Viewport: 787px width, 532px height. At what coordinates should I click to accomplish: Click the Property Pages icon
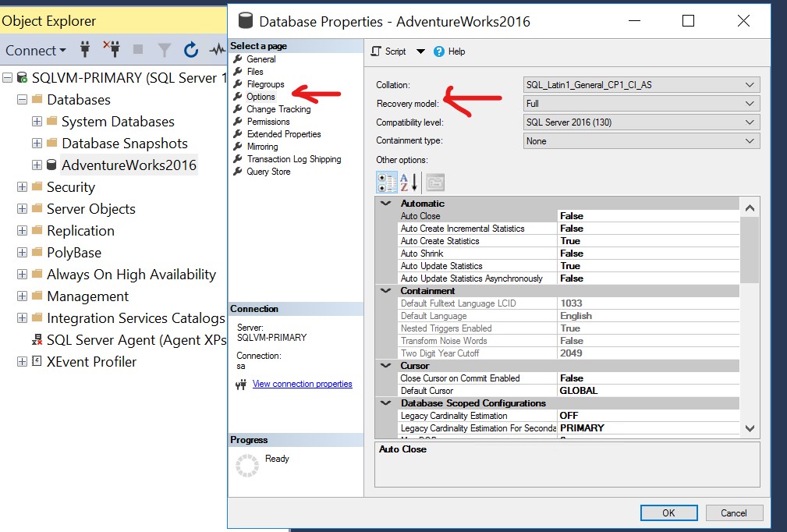click(435, 183)
